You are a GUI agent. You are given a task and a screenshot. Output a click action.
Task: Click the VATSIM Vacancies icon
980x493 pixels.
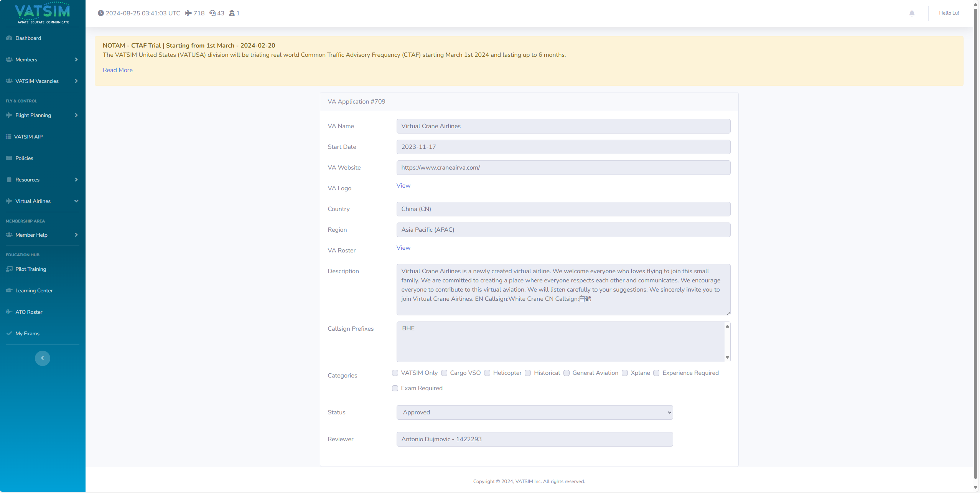pos(9,81)
